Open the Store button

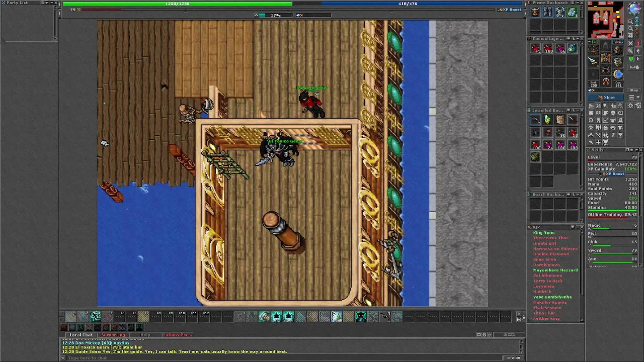click(x=606, y=97)
